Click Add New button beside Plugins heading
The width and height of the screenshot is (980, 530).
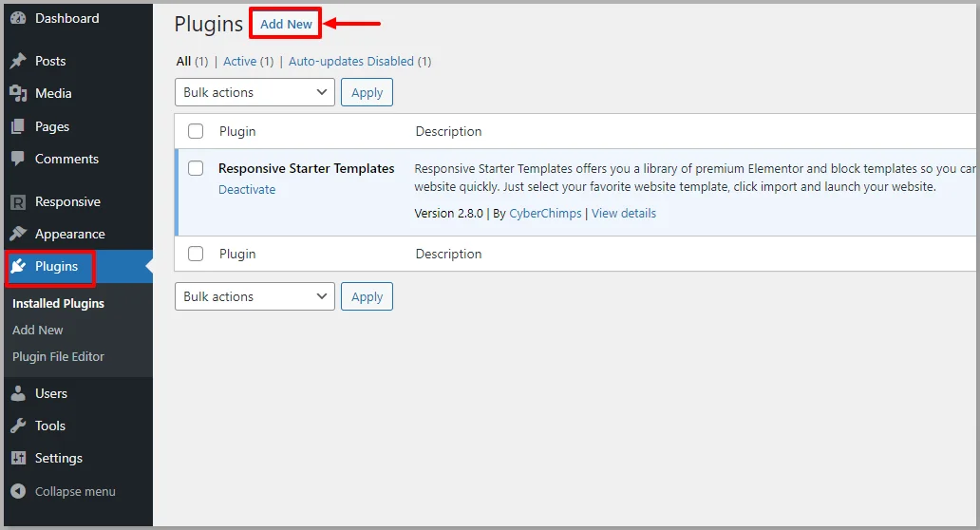pos(286,24)
